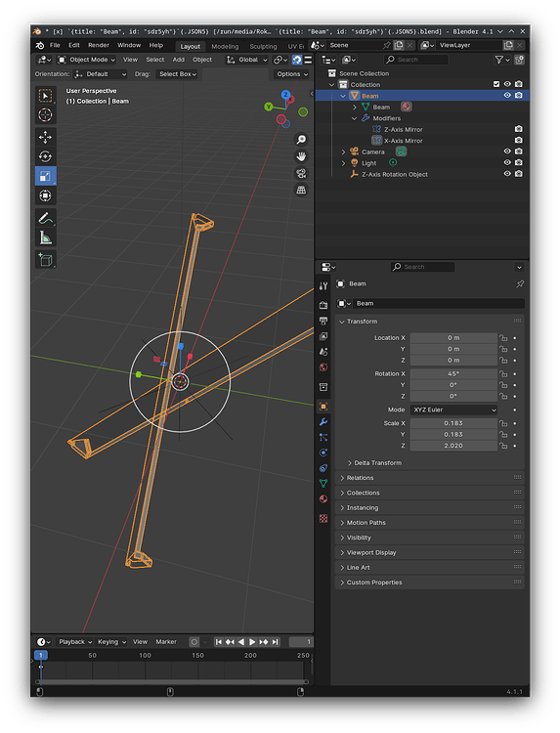Play the animation forward

(252, 642)
